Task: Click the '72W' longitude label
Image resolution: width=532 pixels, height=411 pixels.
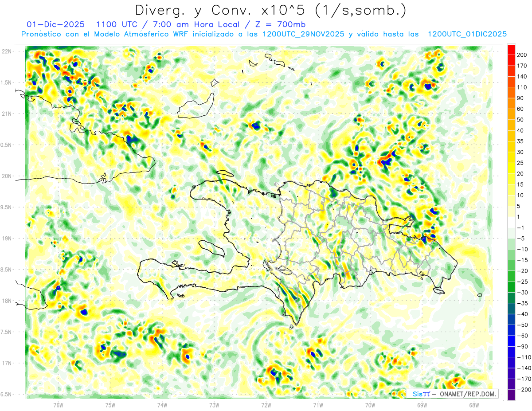Action: 266,405
